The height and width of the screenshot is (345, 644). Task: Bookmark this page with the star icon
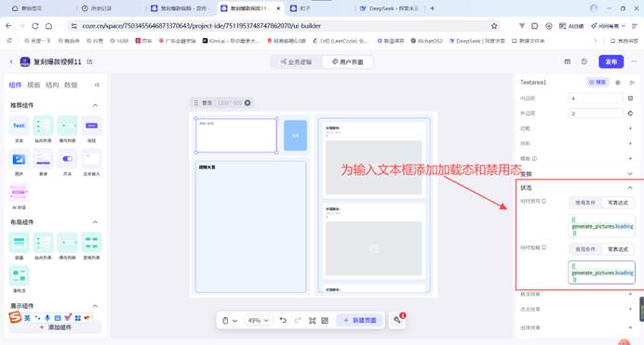pos(494,26)
